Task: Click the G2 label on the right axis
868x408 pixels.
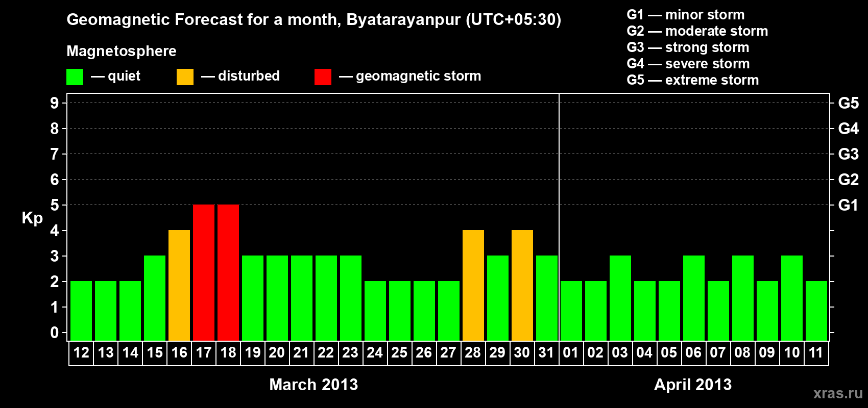Action: pyautogui.click(x=849, y=180)
